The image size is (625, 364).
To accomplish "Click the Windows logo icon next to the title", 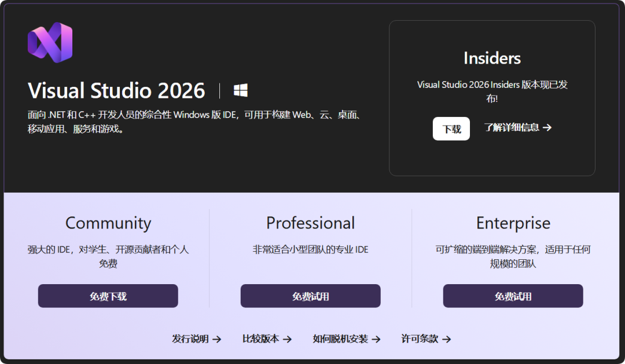I will (241, 89).
